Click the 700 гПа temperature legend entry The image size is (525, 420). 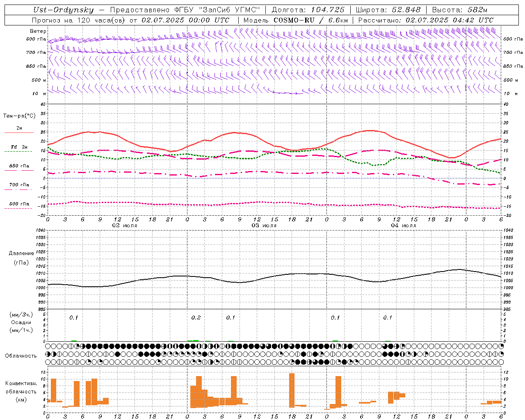[x=19, y=185]
